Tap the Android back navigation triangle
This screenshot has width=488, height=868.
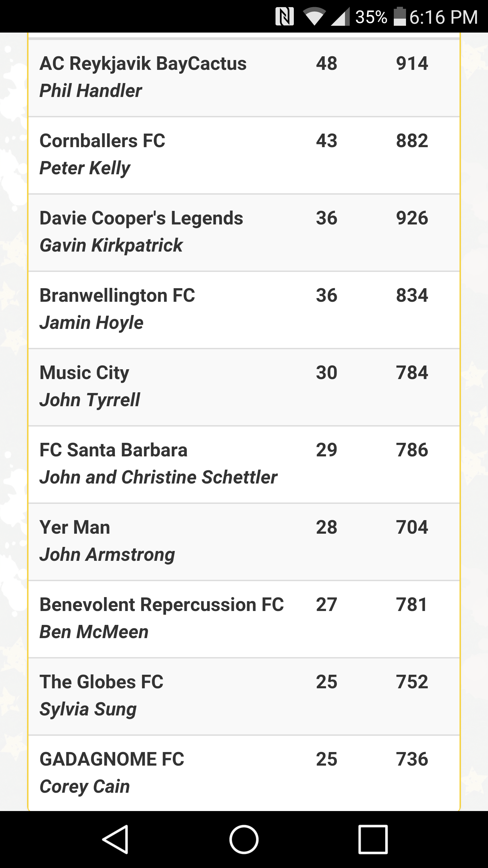coord(115,840)
